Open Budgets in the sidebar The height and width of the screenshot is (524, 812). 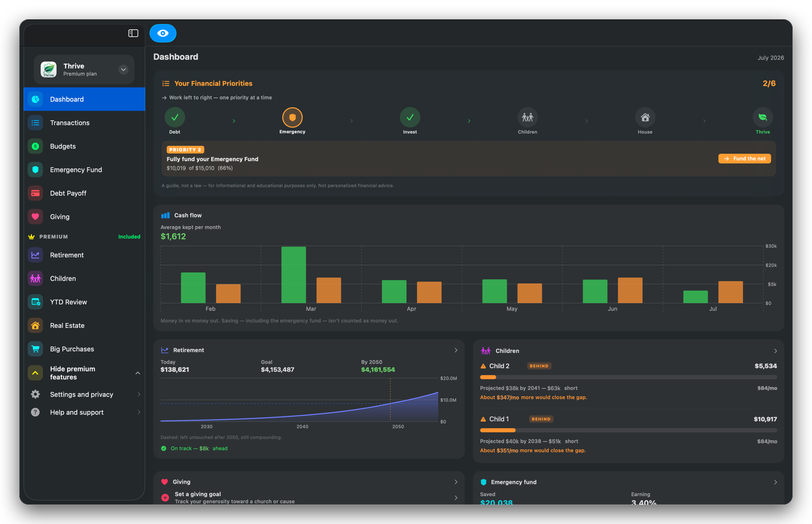pyautogui.click(x=85, y=146)
